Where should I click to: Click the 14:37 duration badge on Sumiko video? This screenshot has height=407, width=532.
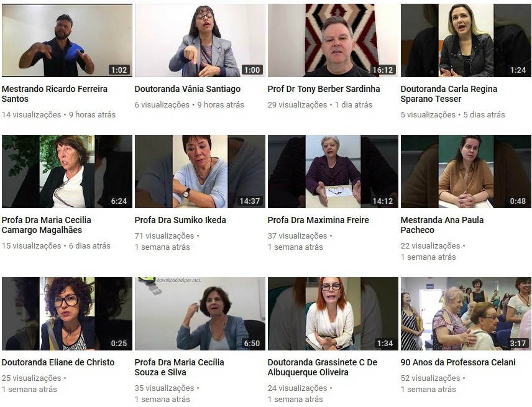(x=250, y=201)
